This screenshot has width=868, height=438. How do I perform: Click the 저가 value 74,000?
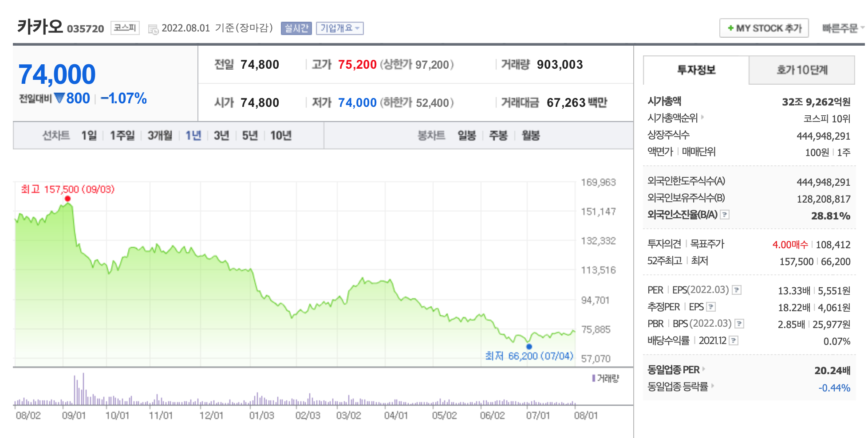(x=357, y=103)
